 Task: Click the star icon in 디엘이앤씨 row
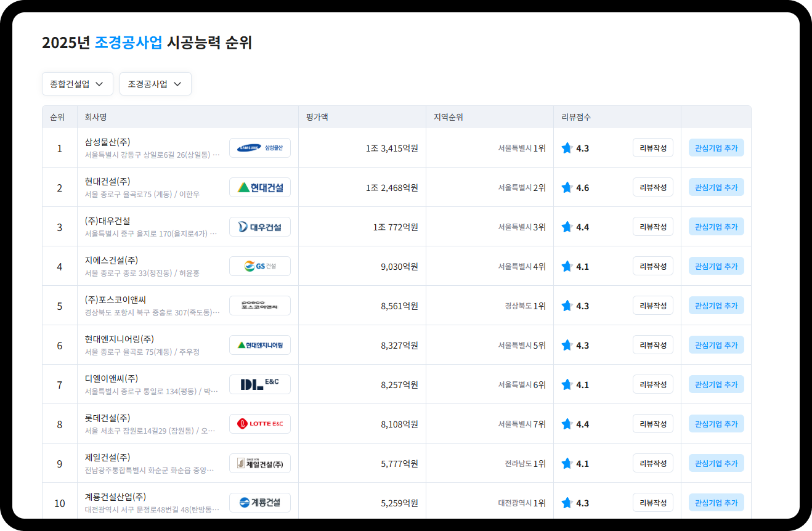(567, 384)
